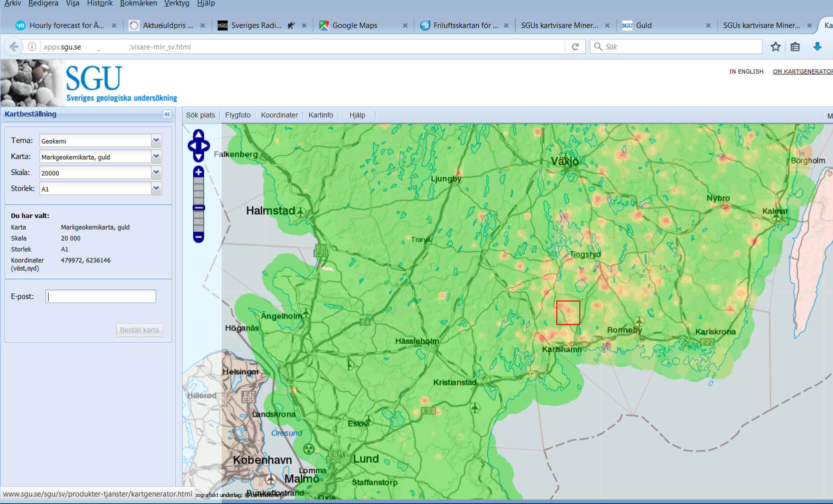
Task: Reload the page
Action: (575, 46)
